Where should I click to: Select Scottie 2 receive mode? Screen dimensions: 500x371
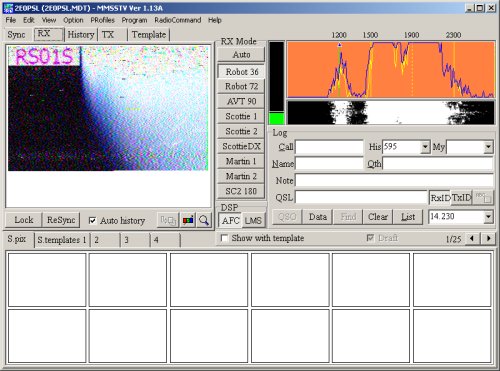(x=241, y=131)
